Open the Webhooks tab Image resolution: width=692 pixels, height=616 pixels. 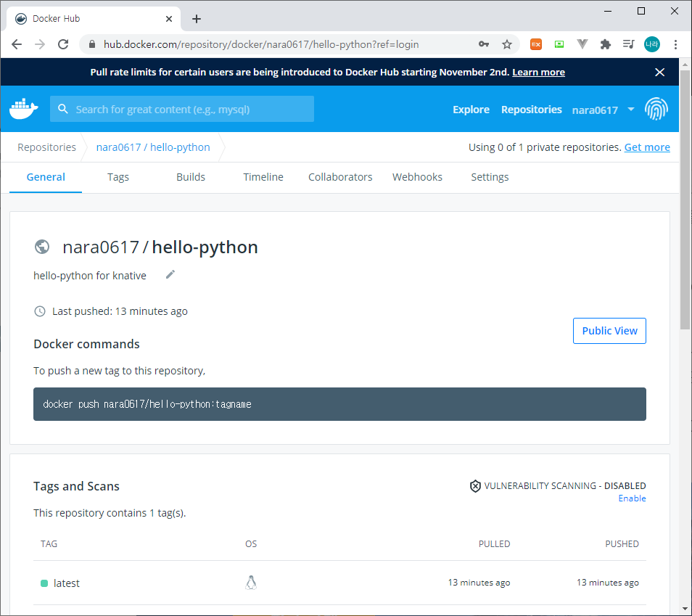417,177
